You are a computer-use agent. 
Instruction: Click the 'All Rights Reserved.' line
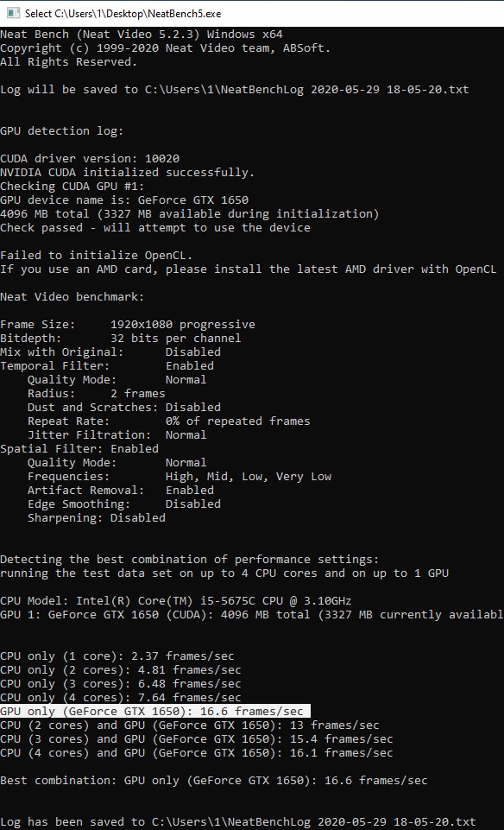69,62
